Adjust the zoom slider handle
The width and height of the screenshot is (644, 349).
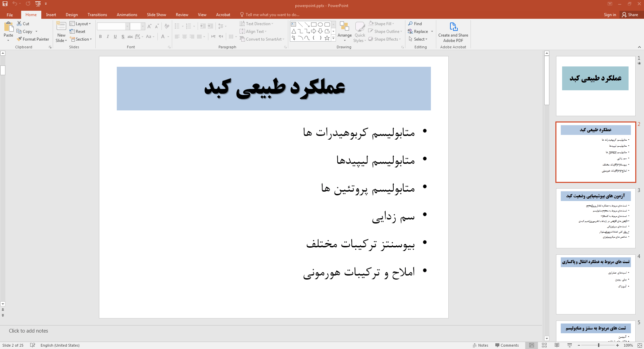pos(598,345)
